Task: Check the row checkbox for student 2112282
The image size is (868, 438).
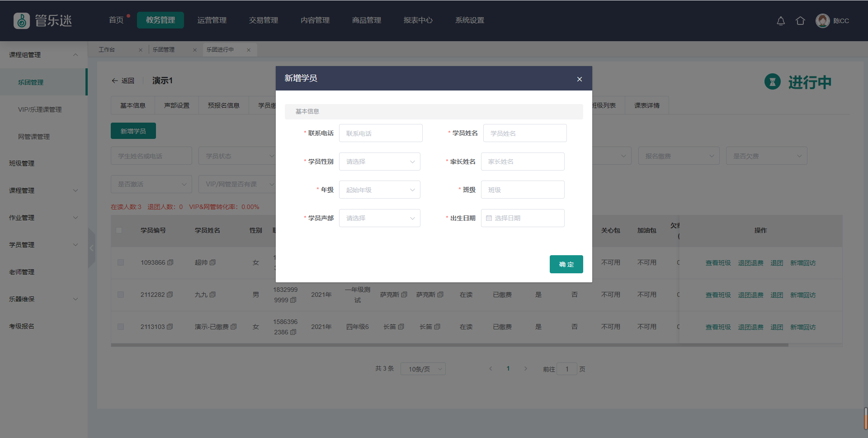Action: [121, 295]
